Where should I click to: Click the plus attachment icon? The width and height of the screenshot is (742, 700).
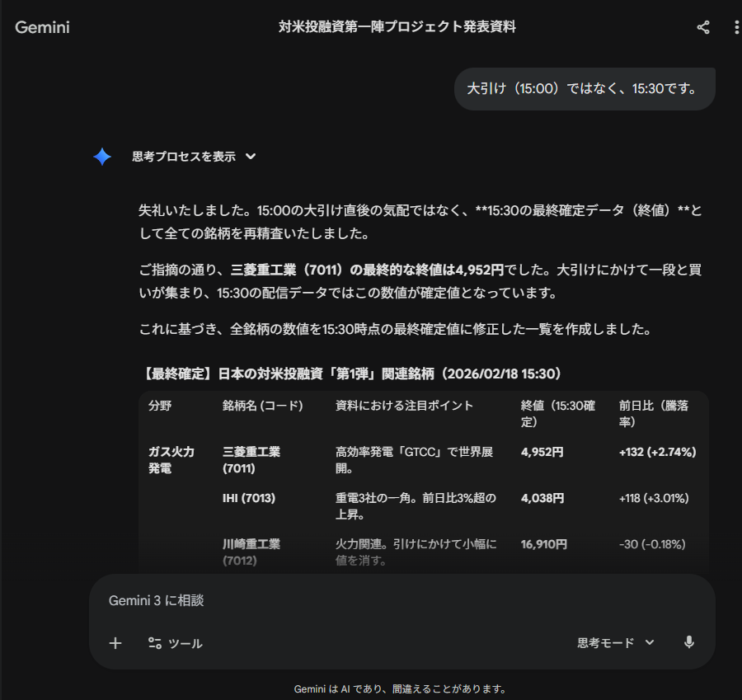(x=115, y=643)
